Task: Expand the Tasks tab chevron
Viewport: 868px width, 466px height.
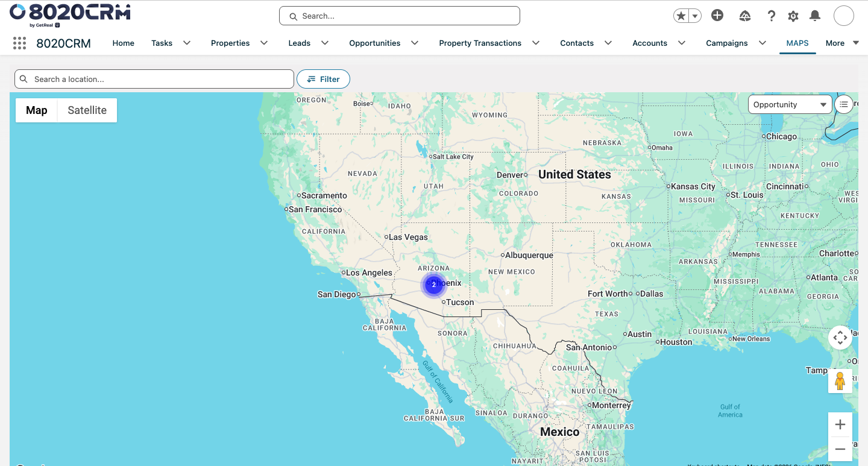Action: tap(187, 43)
